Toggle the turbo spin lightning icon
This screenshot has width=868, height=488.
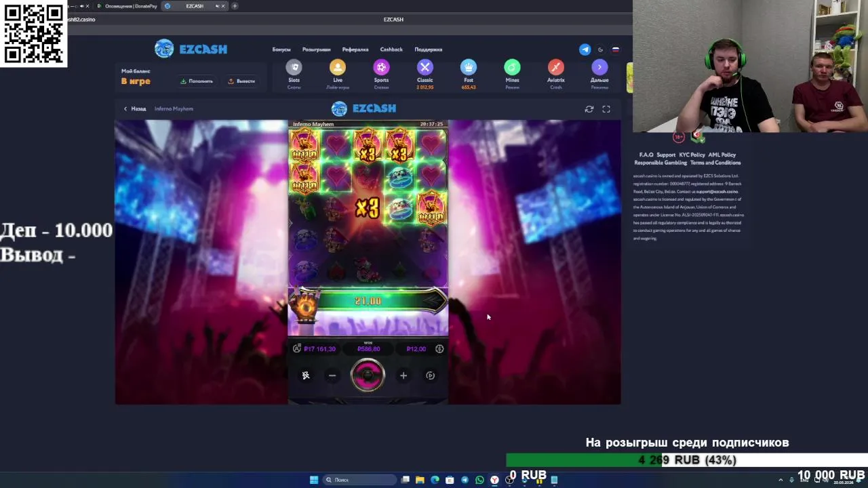click(306, 375)
